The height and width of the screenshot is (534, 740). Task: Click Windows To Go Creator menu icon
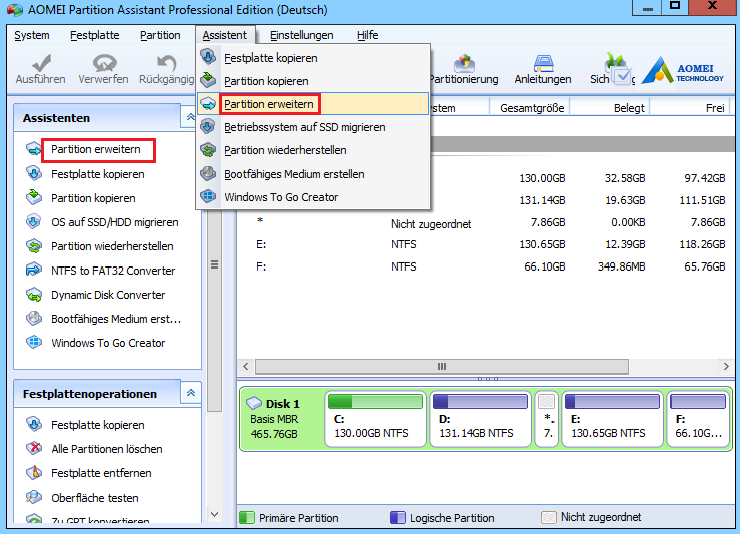pyautogui.click(x=208, y=196)
